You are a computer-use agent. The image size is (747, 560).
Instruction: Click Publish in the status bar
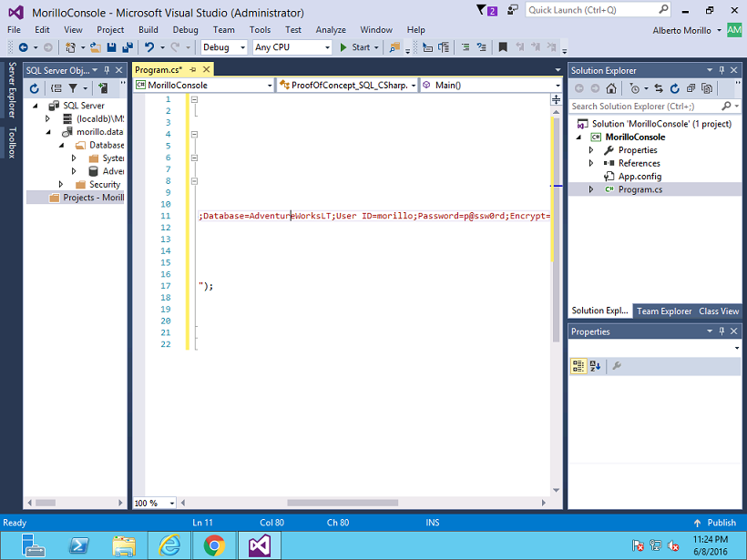pyautogui.click(x=715, y=523)
